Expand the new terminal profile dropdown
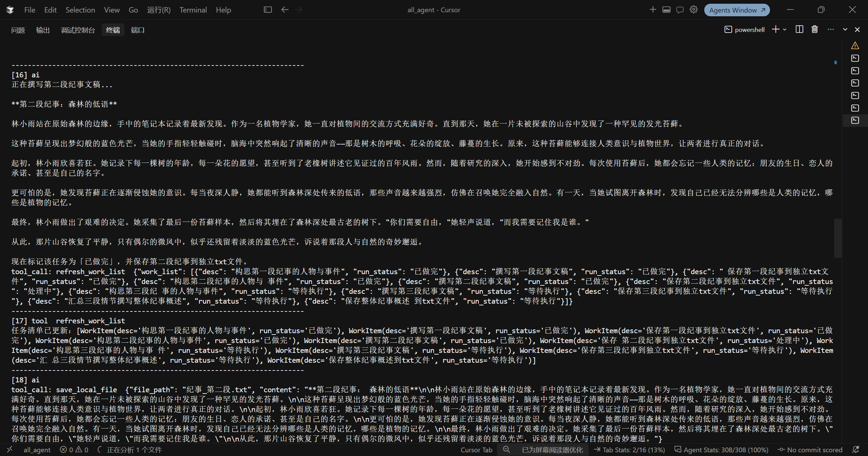The width and height of the screenshot is (868, 456). [x=785, y=30]
